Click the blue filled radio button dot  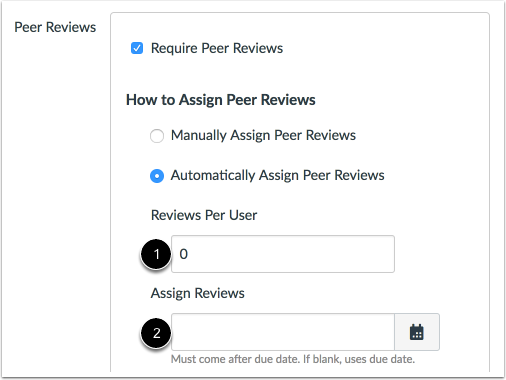click(157, 176)
